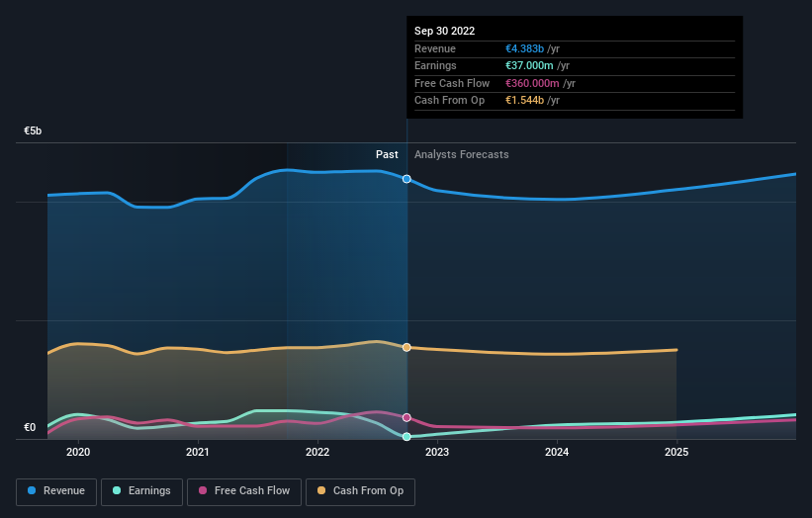The width and height of the screenshot is (812, 518).
Task: Click the teal Earnings data point marker
Action: point(406,437)
